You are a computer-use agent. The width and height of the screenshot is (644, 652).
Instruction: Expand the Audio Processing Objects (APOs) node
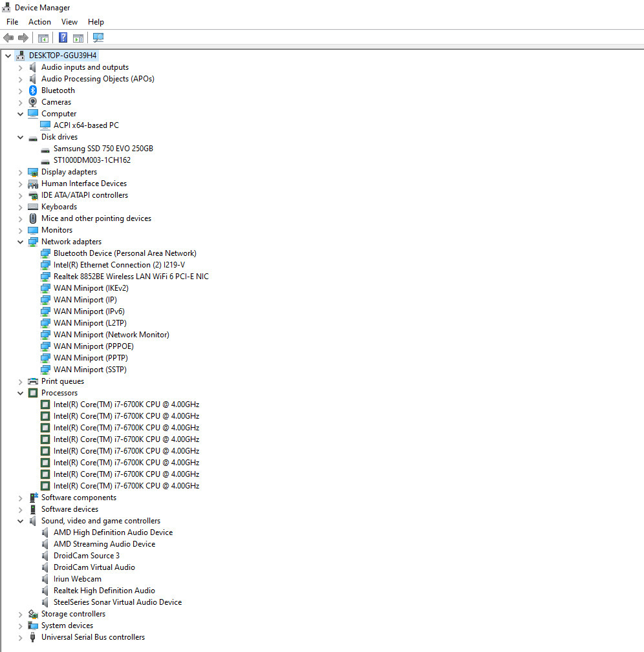click(x=21, y=79)
